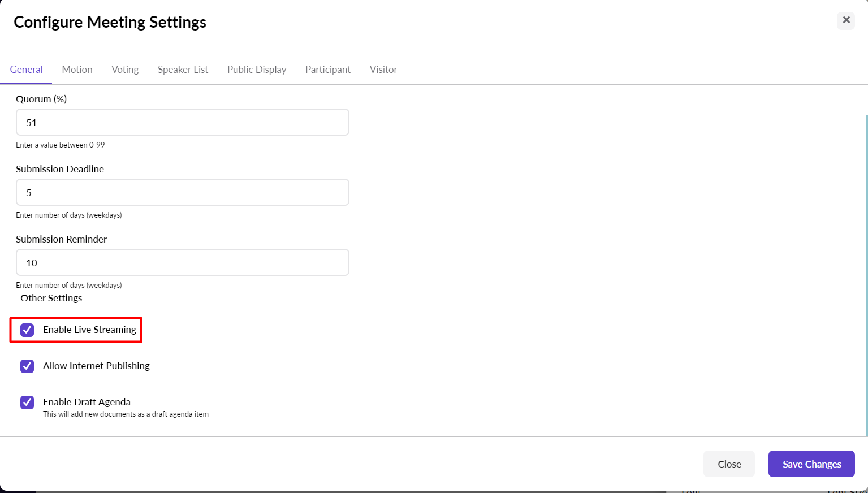868x493 pixels.
Task: Click the Close button in the footer
Action: (x=729, y=464)
